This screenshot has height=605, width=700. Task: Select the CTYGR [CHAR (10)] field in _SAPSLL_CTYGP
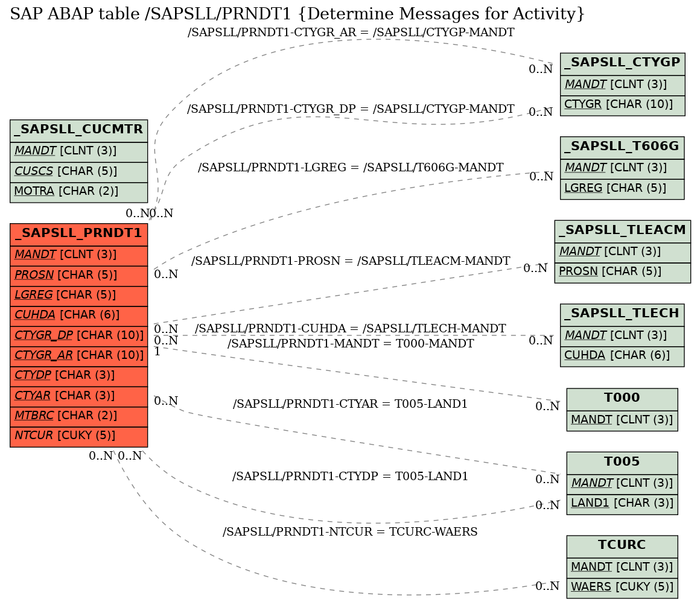click(x=622, y=104)
